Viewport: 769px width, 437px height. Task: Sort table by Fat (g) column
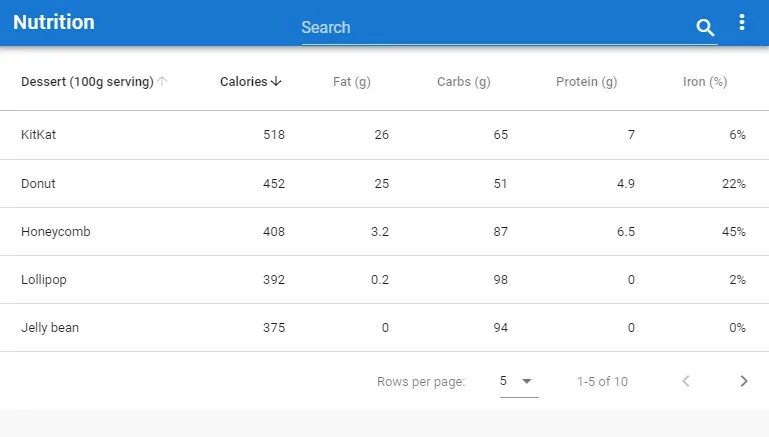(352, 82)
